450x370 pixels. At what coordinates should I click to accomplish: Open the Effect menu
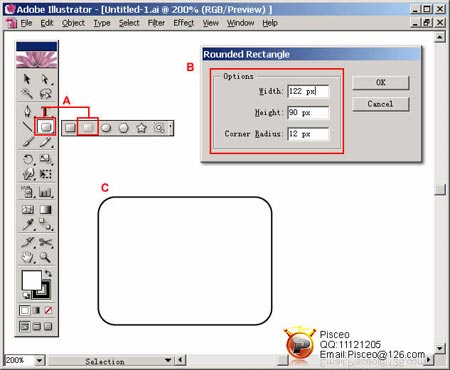(x=184, y=23)
